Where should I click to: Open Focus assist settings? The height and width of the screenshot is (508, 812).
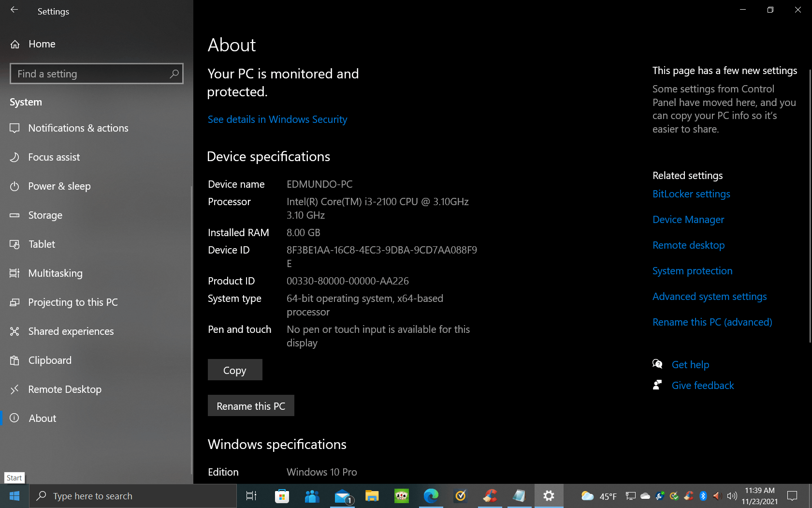pos(97,157)
